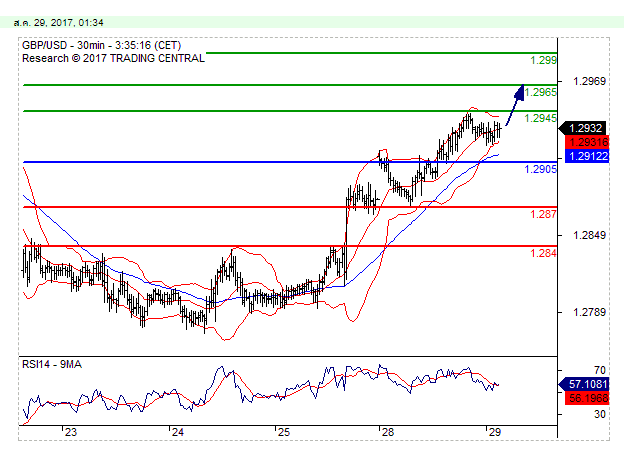Select the 1.2965 resistance level label

click(541, 92)
